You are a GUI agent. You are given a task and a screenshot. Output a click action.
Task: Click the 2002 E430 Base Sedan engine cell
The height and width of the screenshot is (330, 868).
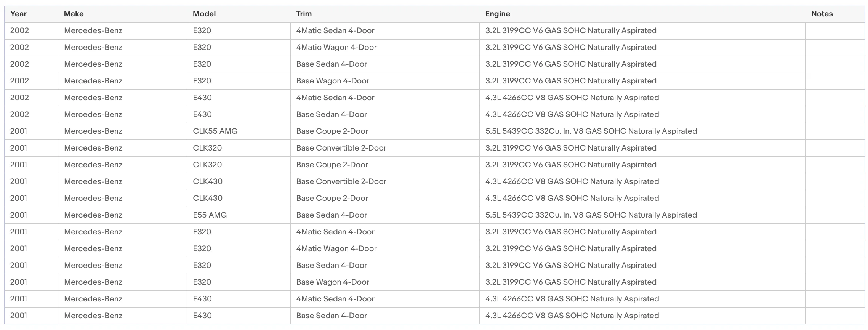[x=642, y=115]
